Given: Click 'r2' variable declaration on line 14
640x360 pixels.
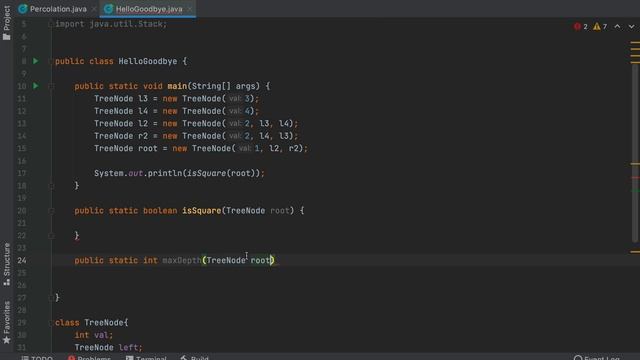Looking at the screenshot, I should point(143,136).
